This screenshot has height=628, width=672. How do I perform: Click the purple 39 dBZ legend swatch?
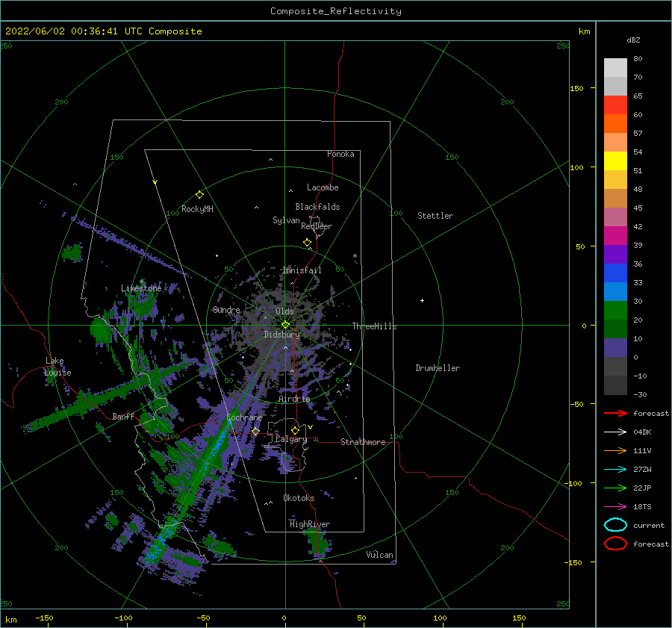(x=615, y=254)
